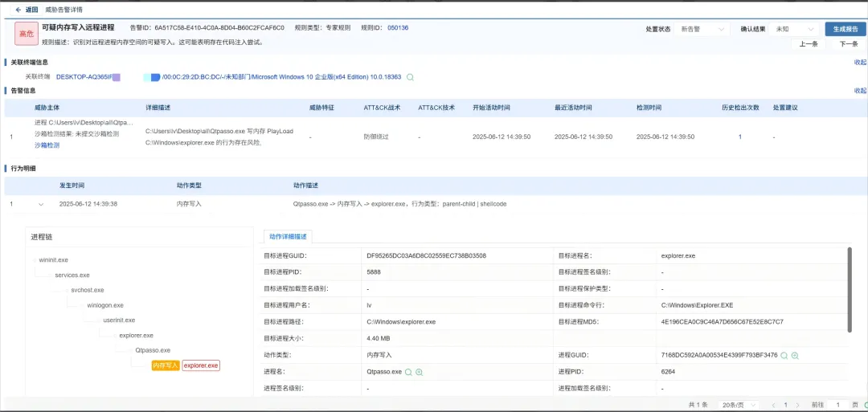Screen dimensions: 868x412
Task: Go to next alert with 下一条
Action: 848,44
